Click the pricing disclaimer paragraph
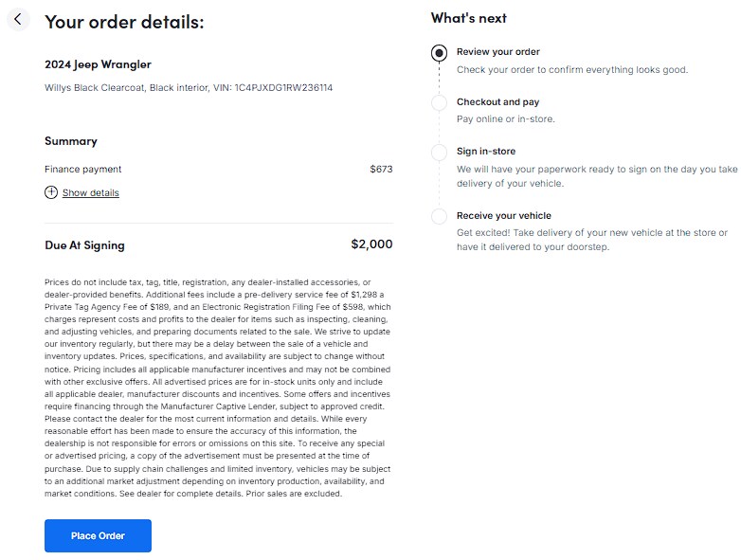 (218, 388)
